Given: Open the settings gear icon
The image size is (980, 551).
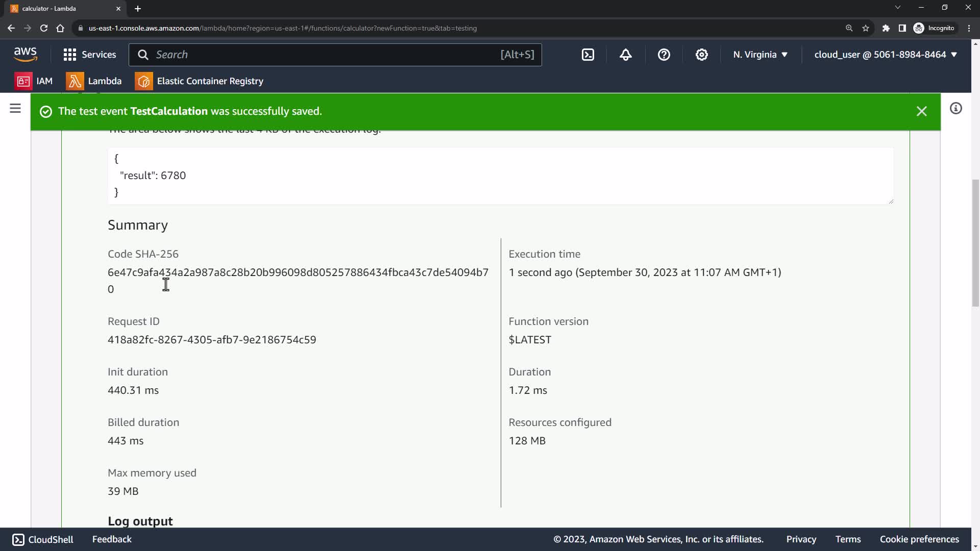Looking at the screenshot, I should tap(702, 55).
